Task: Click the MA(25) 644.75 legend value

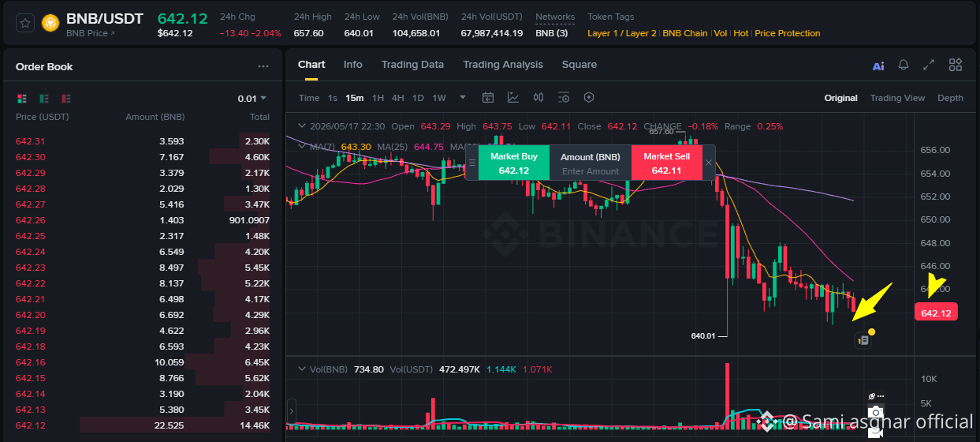Action: pyautogui.click(x=428, y=147)
